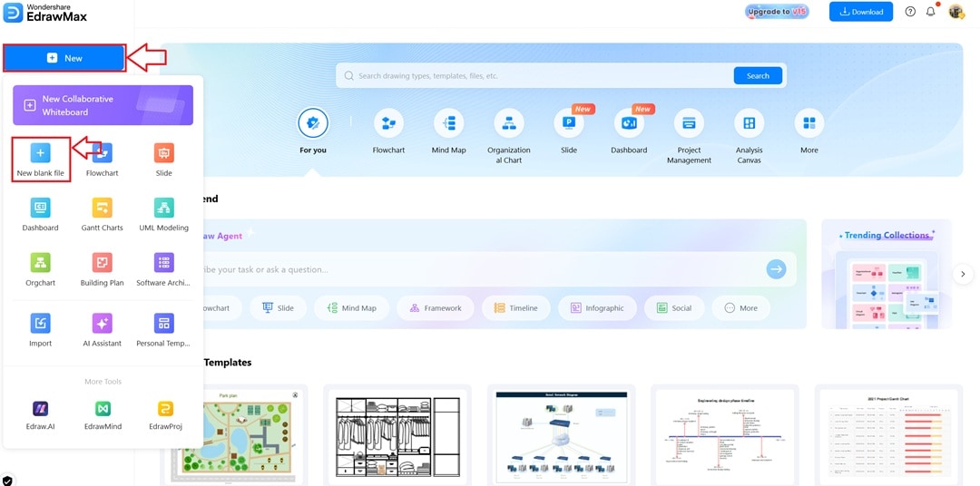Focus the template search field
The image size is (980, 486).
[x=537, y=75]
